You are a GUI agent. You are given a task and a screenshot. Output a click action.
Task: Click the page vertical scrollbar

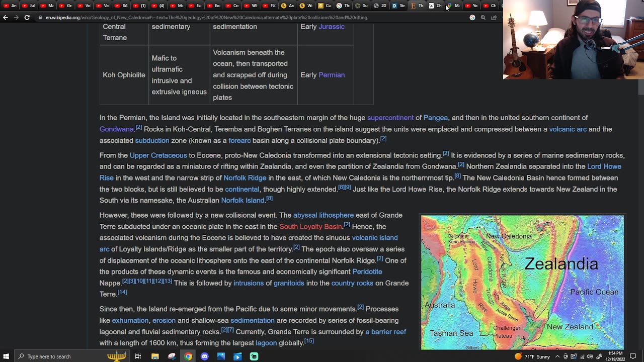[x=640, y=86]
